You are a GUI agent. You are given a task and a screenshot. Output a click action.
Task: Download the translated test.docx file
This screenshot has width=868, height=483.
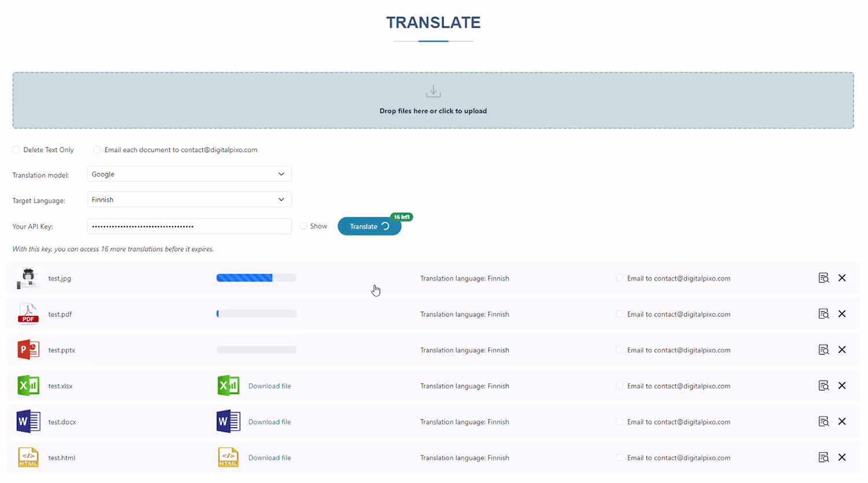pyautogui.click(x=270, y=422)
